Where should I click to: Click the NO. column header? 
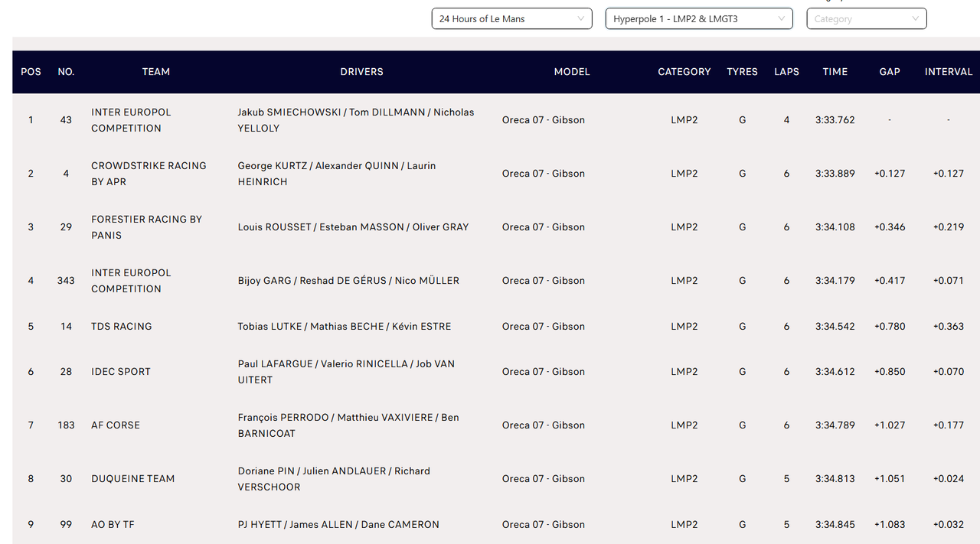click(x=66, y=72)
